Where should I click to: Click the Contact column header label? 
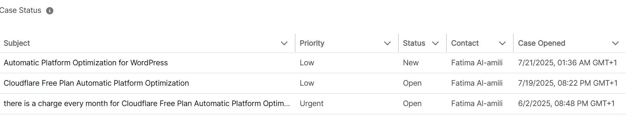[465, 43]
